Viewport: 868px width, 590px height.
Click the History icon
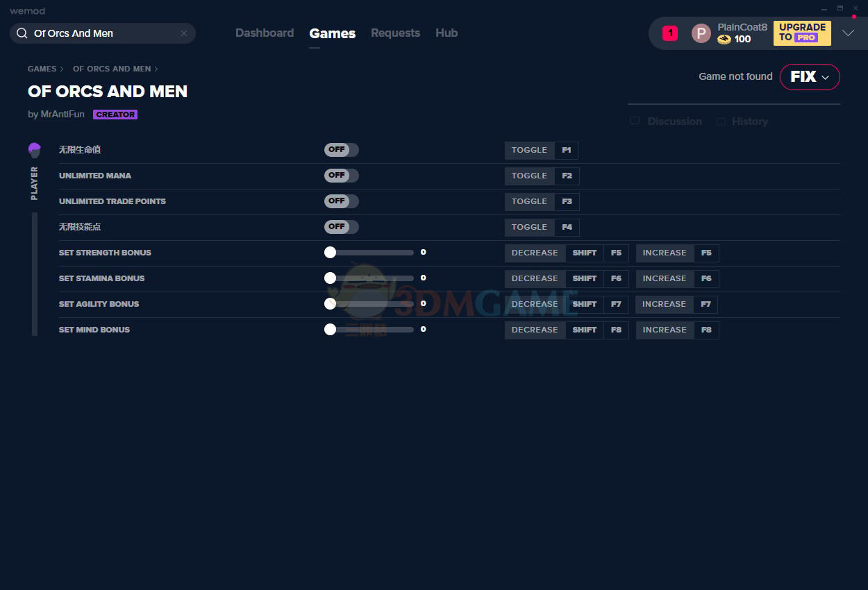click(721, 121)
